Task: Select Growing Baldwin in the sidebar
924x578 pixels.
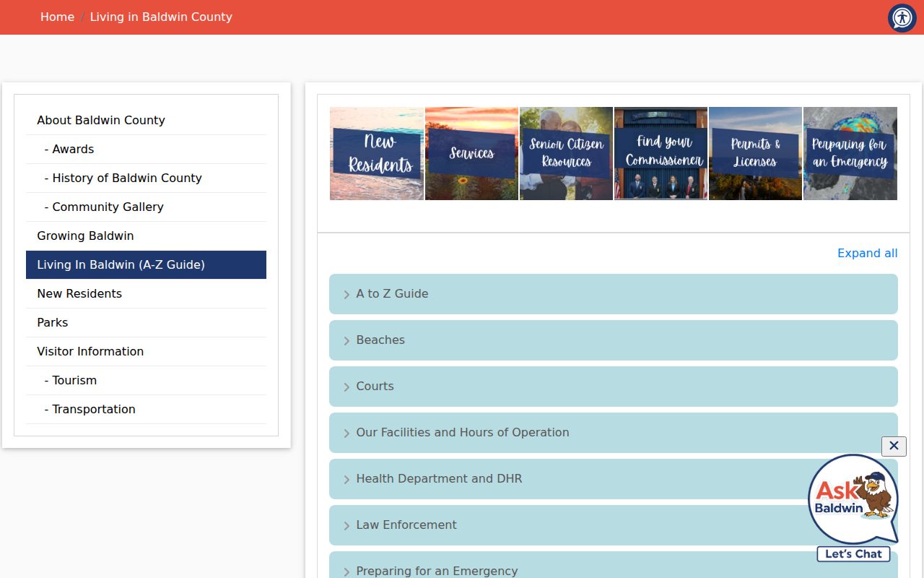Action: tap(146, 236)
